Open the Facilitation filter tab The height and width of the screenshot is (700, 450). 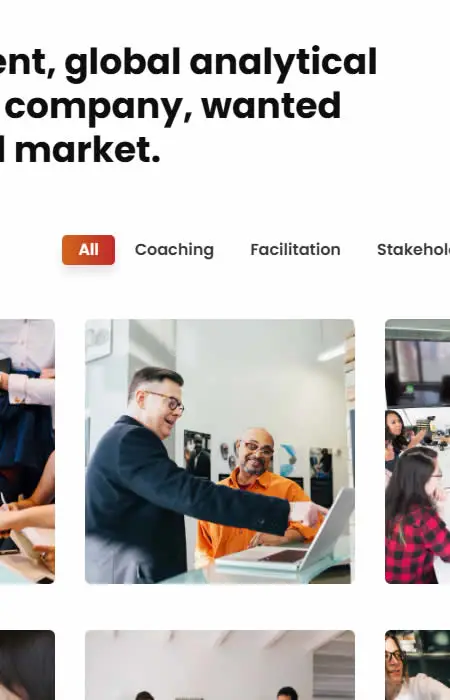pyautogui.click(x=295, y=250)
